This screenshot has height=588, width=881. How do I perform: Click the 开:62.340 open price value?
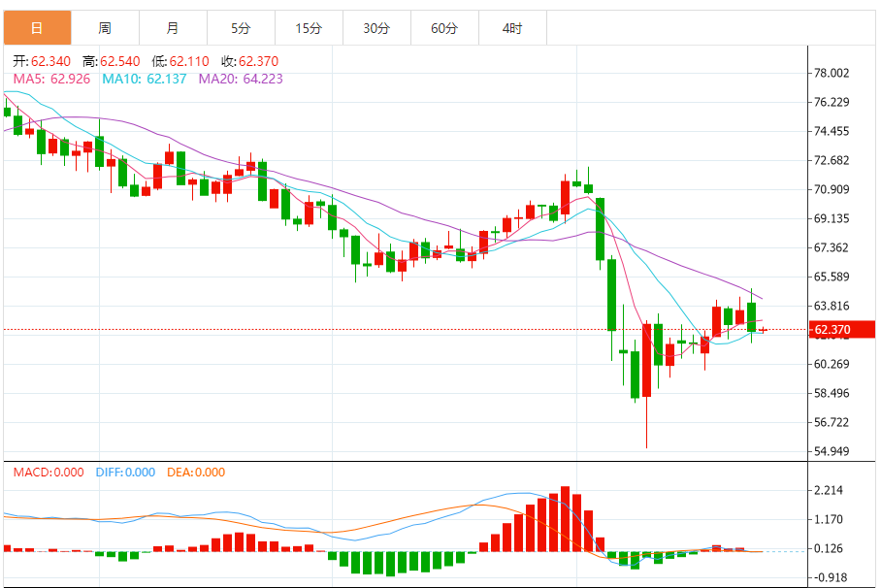[x=42, y=61]
